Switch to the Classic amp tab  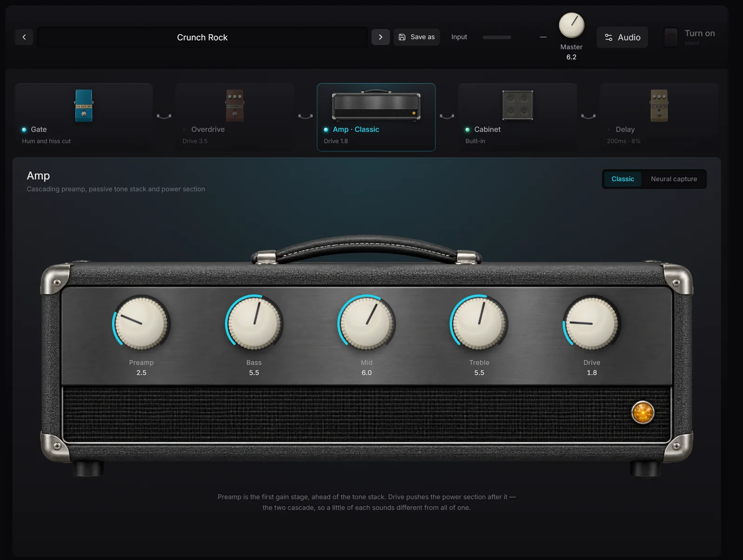[x=622, y=179]
